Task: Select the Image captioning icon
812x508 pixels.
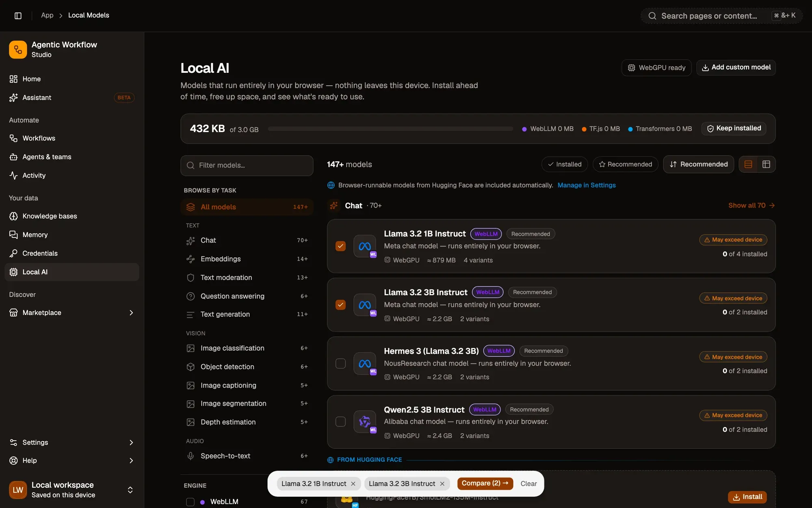Action: click(190, 385)
